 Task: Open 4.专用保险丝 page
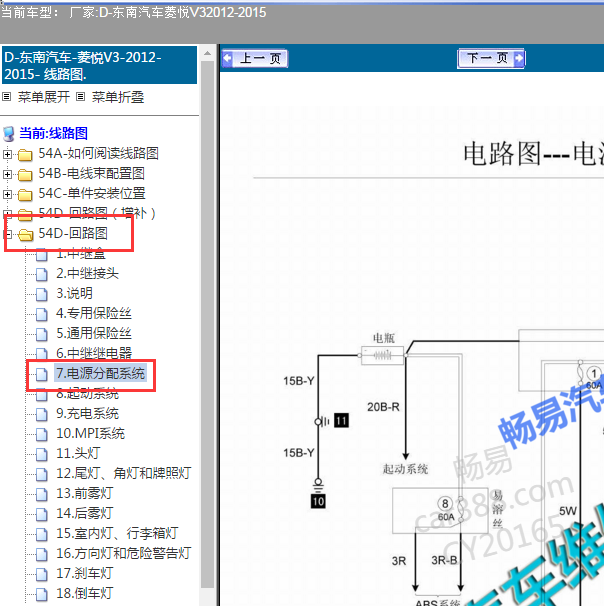(94, 313)
